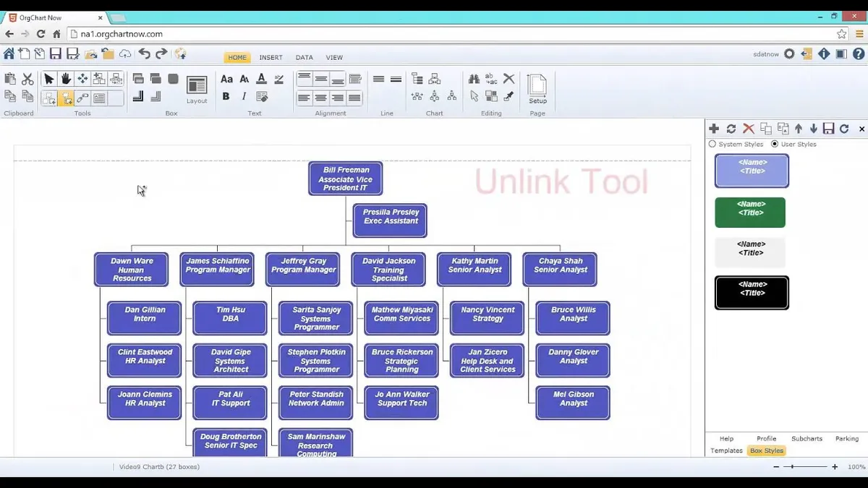Open help with the question mark icon
Viewport: 868px width, 488px height.
[x=859, y=53]
